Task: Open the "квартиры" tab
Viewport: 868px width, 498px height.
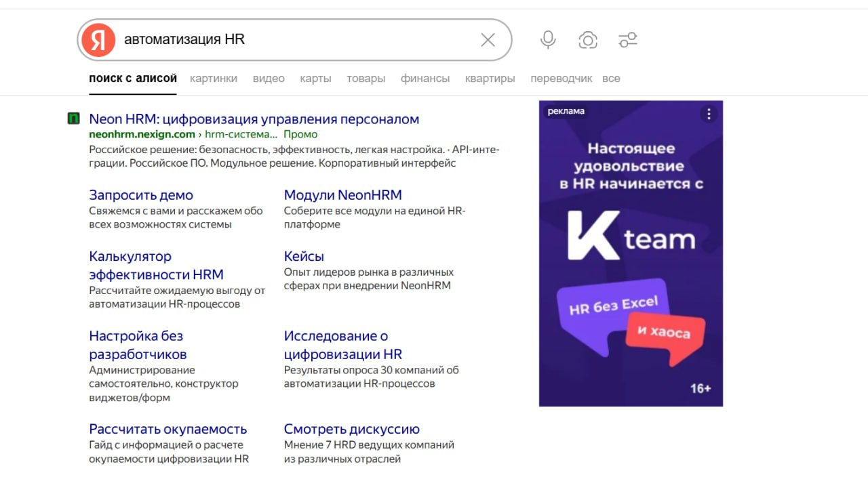Action: click(x=490, y=79)
